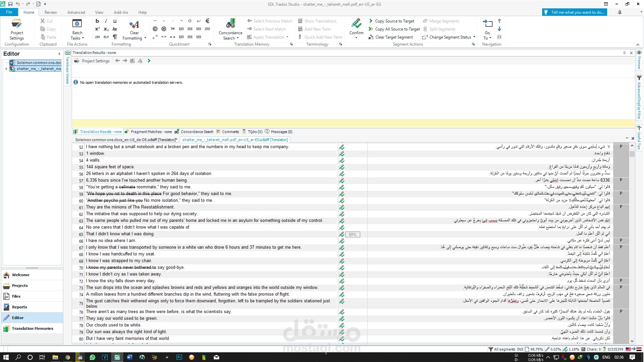This screenshot has height=362, width=644.
Task: Click the Windows Start button
Action: pyautogui.click(x=6, y=357)
